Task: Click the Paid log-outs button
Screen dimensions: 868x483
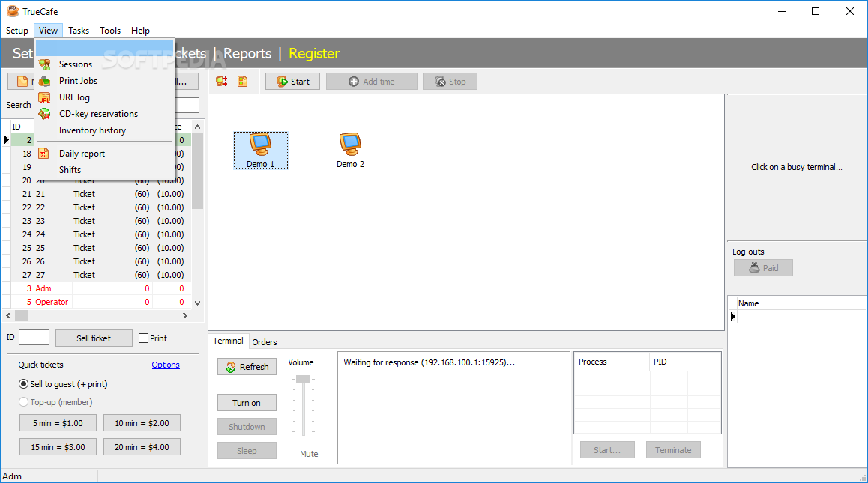Action: click(x=763, y=268)
